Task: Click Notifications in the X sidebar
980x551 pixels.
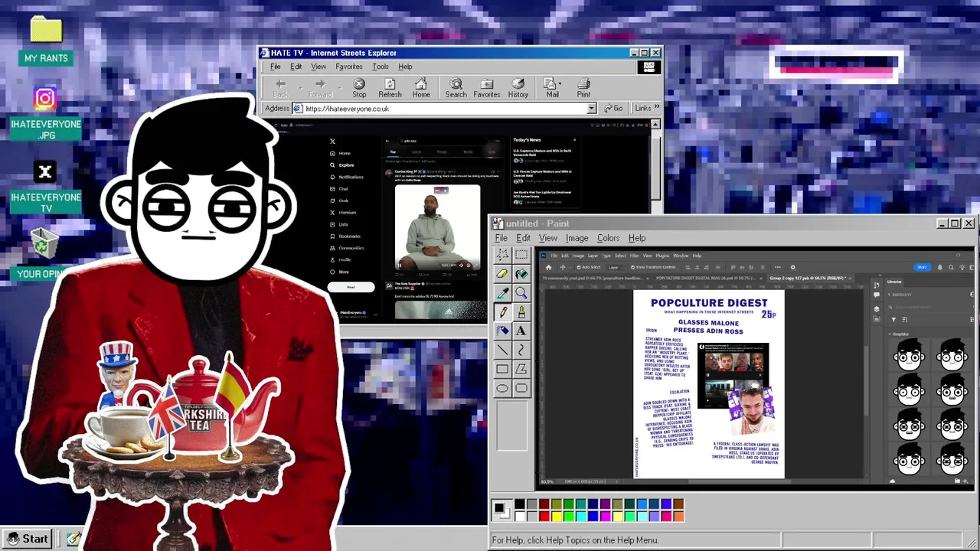Action: (346, 177)
